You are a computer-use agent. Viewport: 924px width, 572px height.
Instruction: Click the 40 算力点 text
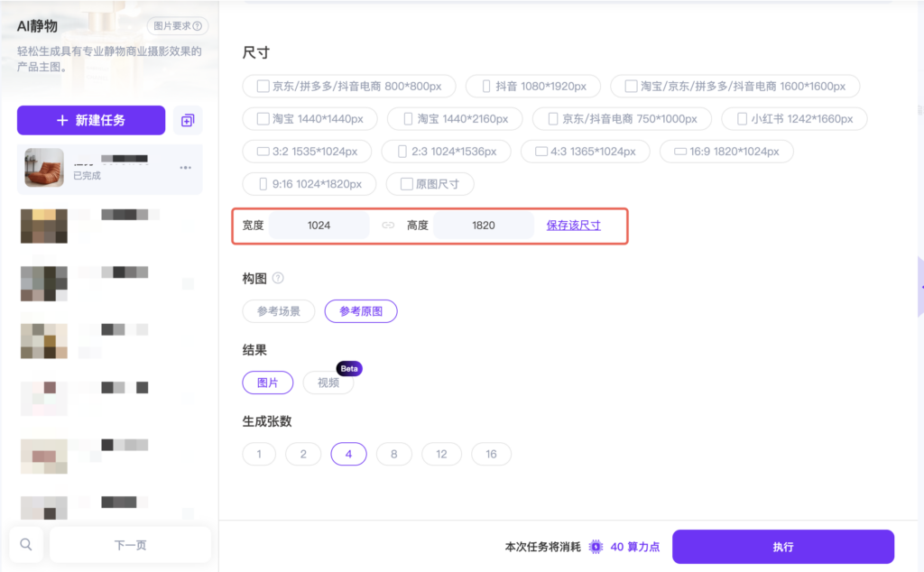635,547
